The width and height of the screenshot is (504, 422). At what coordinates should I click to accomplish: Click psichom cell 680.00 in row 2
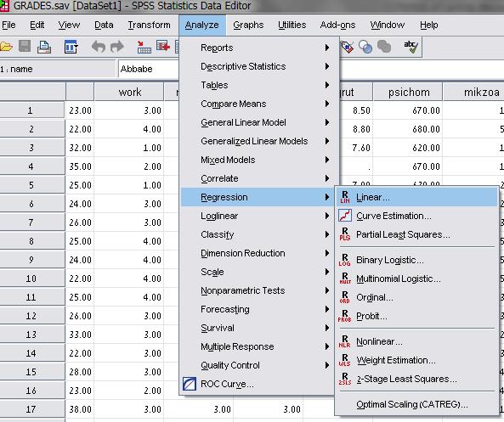click(408, 129)
